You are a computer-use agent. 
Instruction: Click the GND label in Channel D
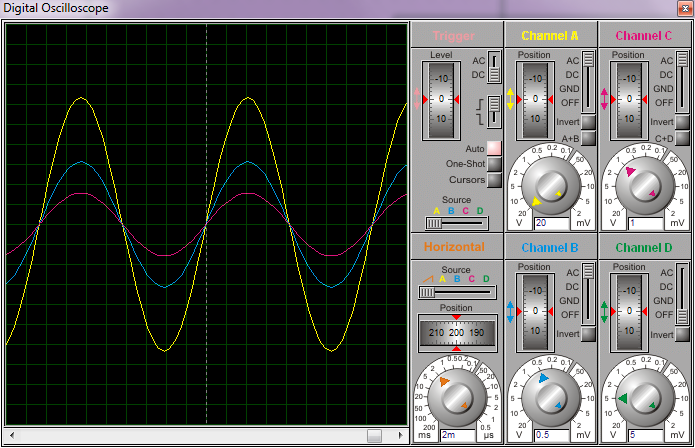tap(663, 301)
